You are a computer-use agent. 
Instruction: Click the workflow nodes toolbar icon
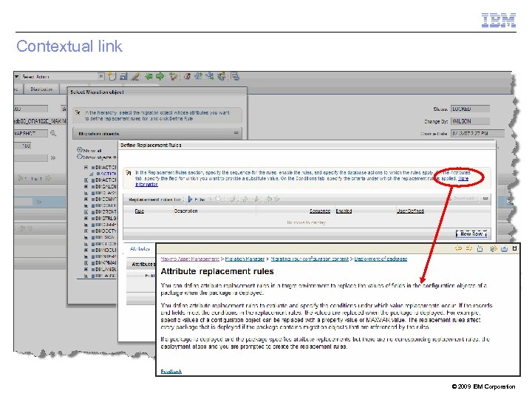[174, 77]
